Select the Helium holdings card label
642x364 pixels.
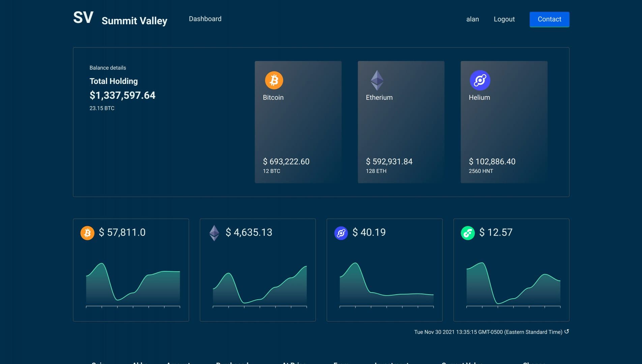(479, 97)
